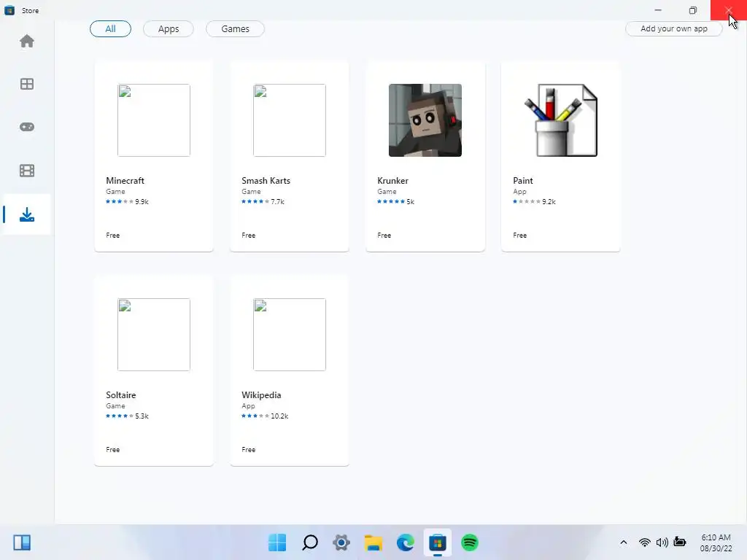Click the Wikipedia title text
The image size is (747, 560).
(x=261, y=394)
